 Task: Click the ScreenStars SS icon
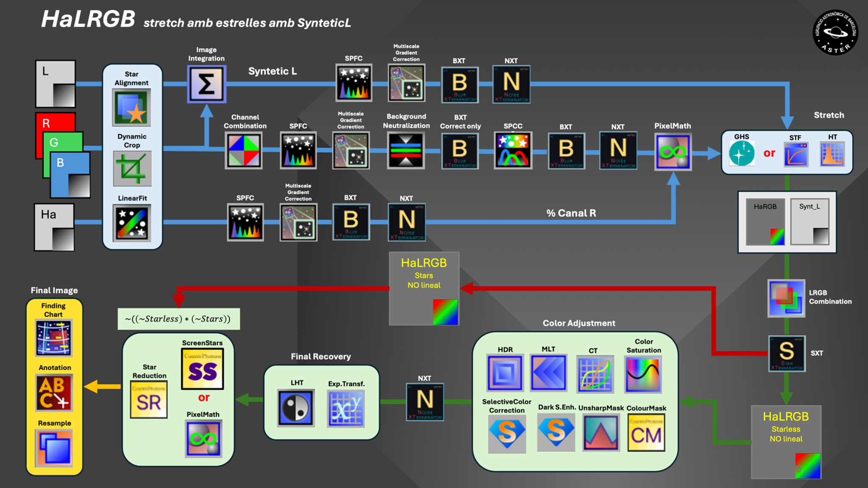(203, 369)
